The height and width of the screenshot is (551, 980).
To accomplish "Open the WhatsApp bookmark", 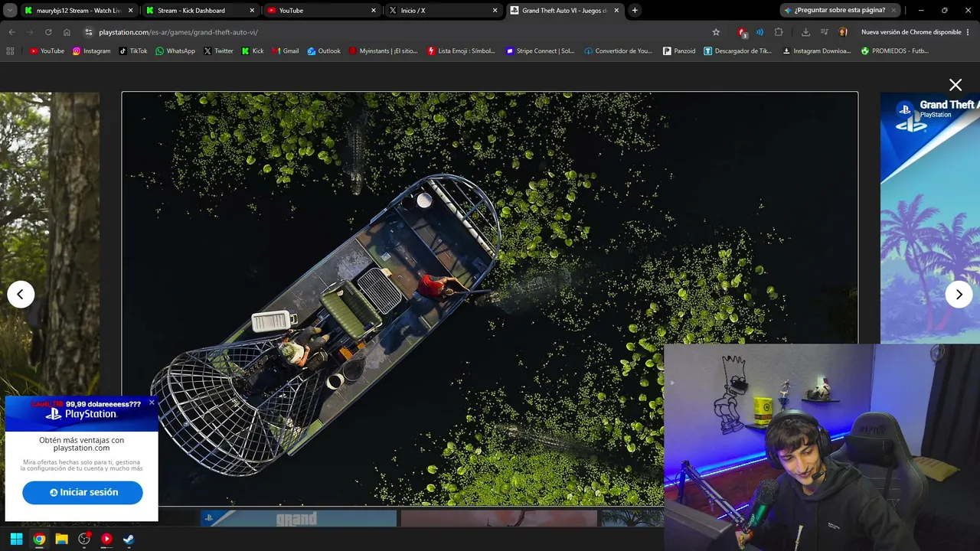I will click(175, 51).
